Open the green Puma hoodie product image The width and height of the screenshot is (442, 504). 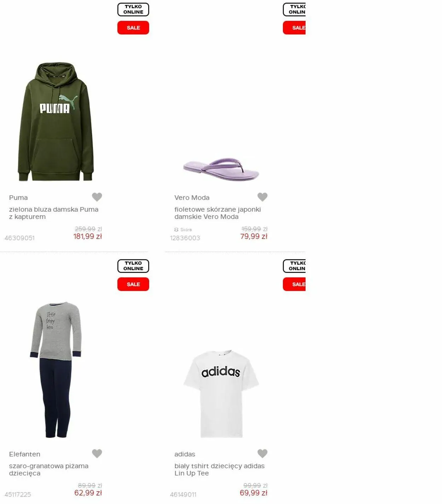(x=56, y=122)
